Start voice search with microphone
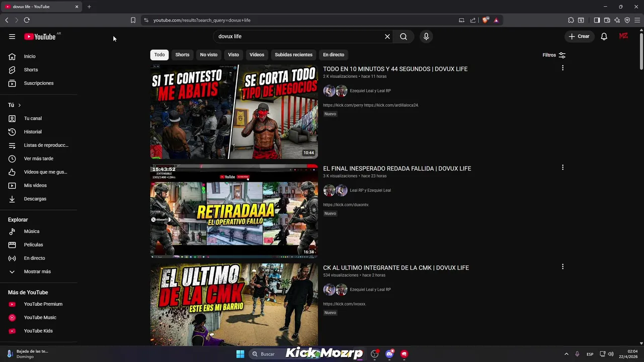644x362 pixels. tap(426, 37)
